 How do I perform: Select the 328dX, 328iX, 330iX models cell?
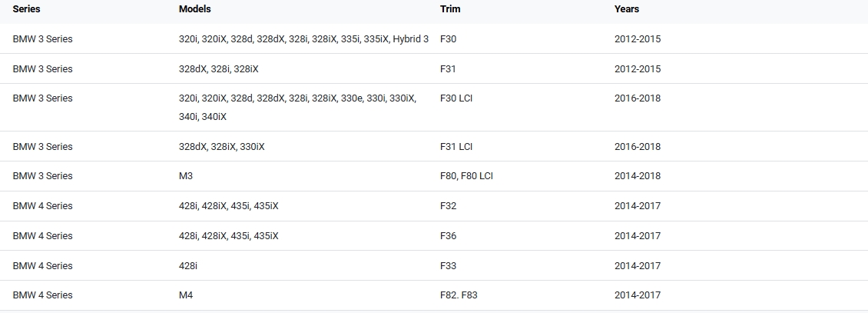pyautogui.click(x=221, y=147)
